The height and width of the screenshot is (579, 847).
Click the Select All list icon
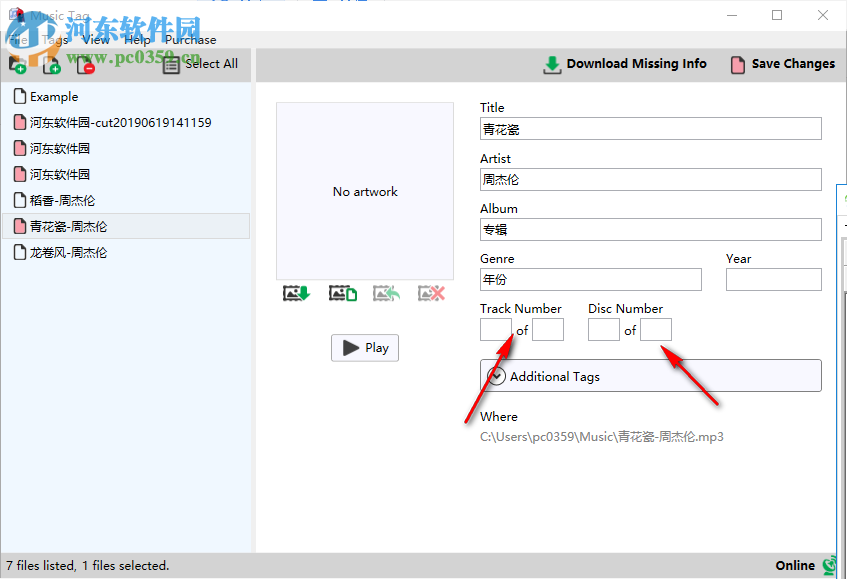pos(171,65)
